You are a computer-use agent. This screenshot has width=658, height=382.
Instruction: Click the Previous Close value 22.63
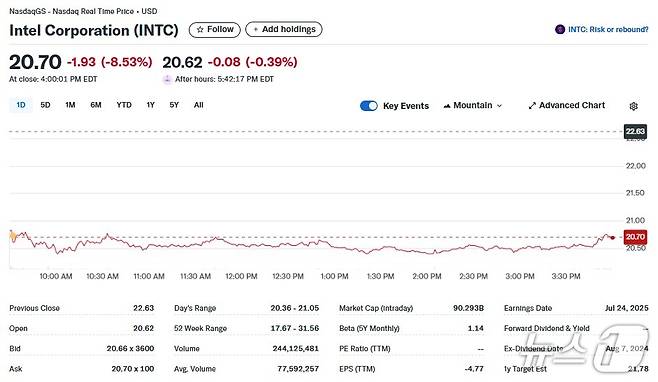[144, 308]
